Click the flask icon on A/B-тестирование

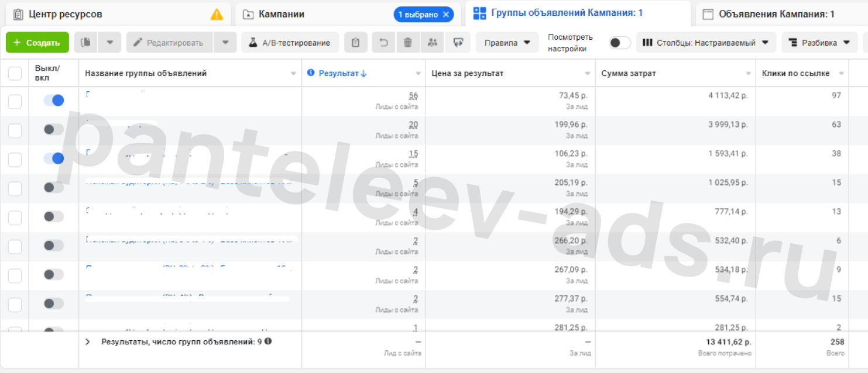[x=253, y=43]
